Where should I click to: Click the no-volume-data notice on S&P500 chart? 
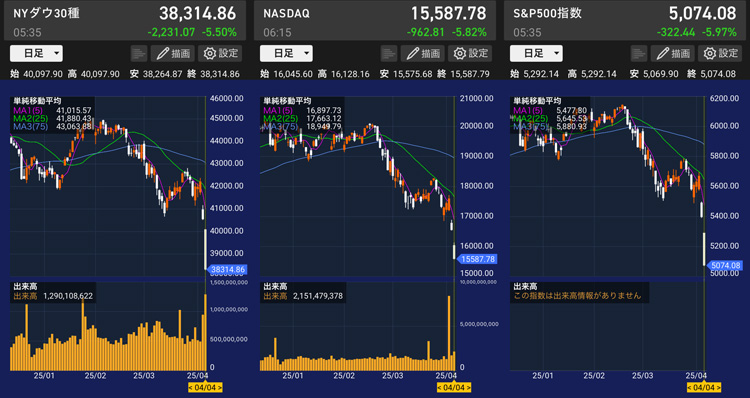pyautogui.click(x=577, y=296)
